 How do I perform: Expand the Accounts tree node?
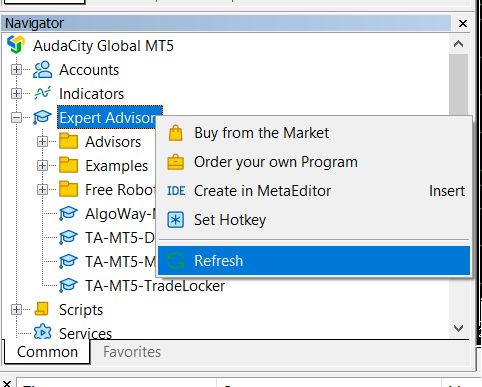pos(16,70)
